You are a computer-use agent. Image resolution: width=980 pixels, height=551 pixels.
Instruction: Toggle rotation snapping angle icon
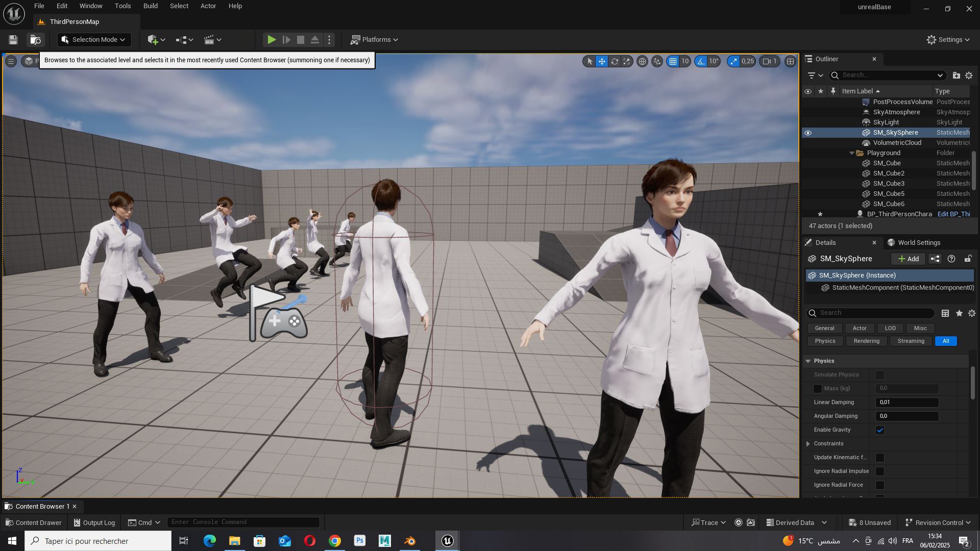point(701,61)
